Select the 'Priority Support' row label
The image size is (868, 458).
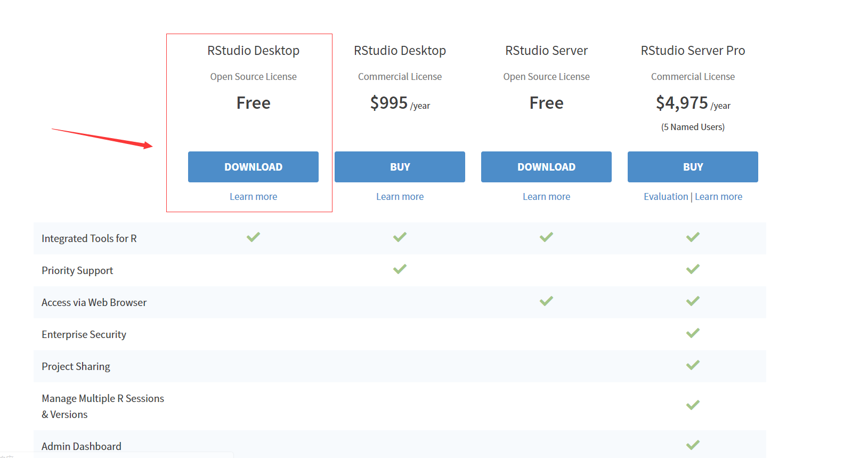77,271
